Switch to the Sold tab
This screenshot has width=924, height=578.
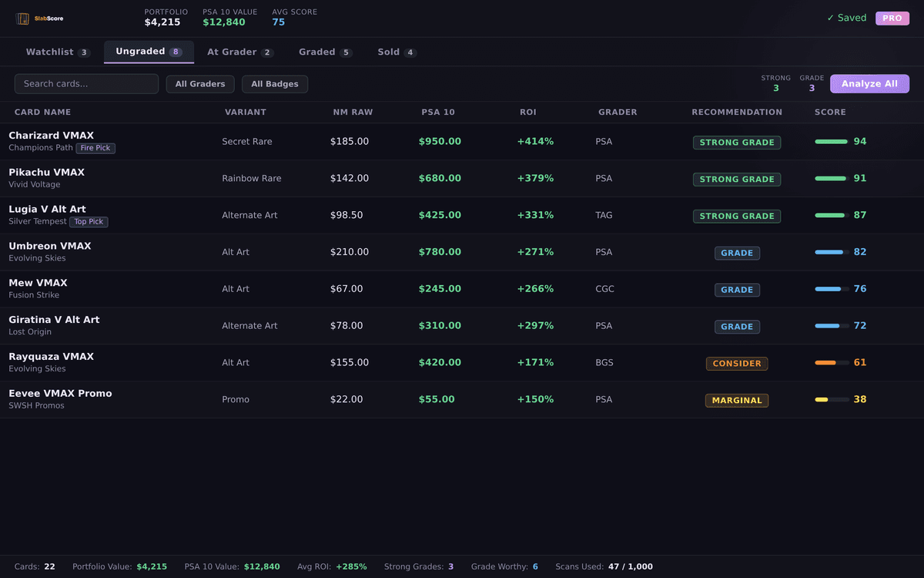[390, 52]
